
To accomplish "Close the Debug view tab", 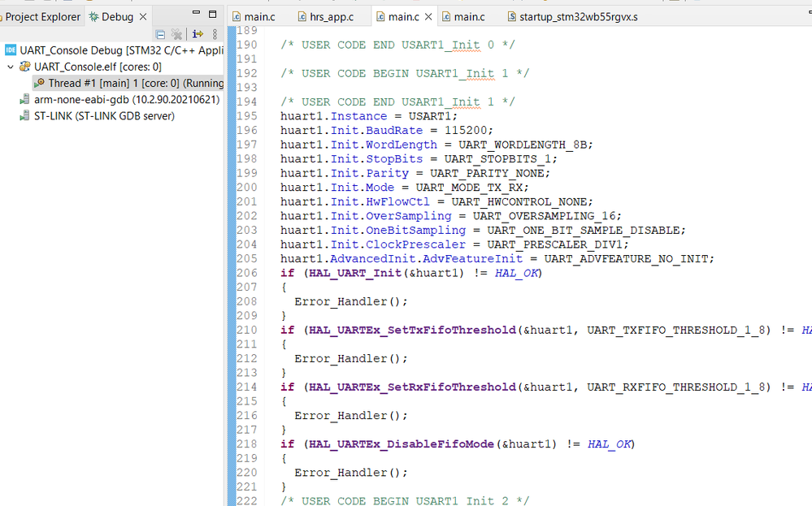I will (143, 17).
